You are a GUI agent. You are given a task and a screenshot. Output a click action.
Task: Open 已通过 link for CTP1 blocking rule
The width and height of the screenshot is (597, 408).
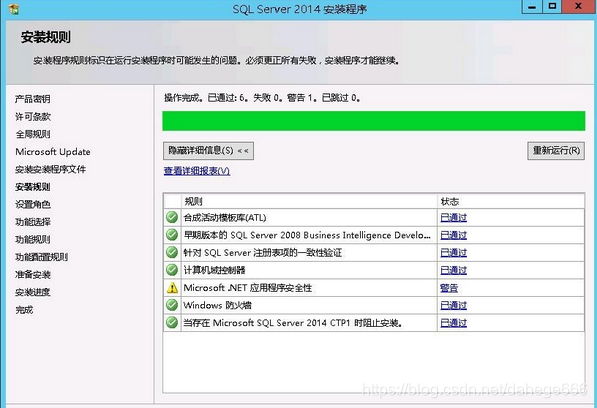tap(453, 323)
